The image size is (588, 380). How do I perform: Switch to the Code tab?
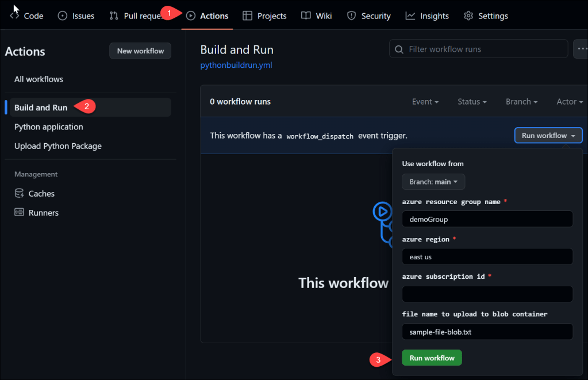pos(27,16)
